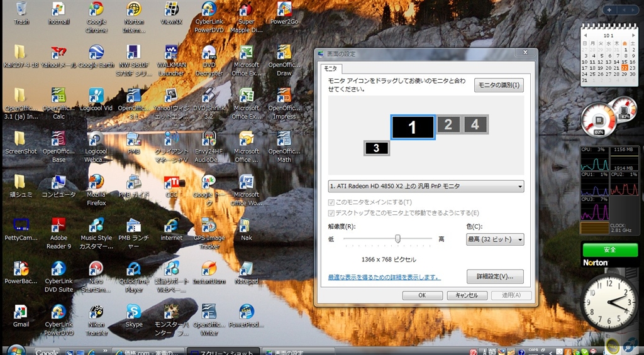Select the ViewNX desktop shortcut

coord(171,13)
